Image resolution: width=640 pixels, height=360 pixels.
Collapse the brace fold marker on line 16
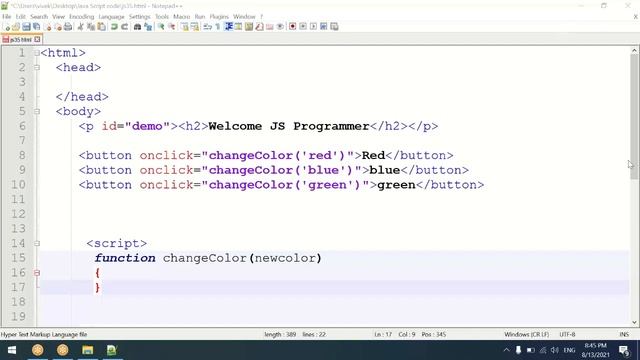tap(37, 273)
